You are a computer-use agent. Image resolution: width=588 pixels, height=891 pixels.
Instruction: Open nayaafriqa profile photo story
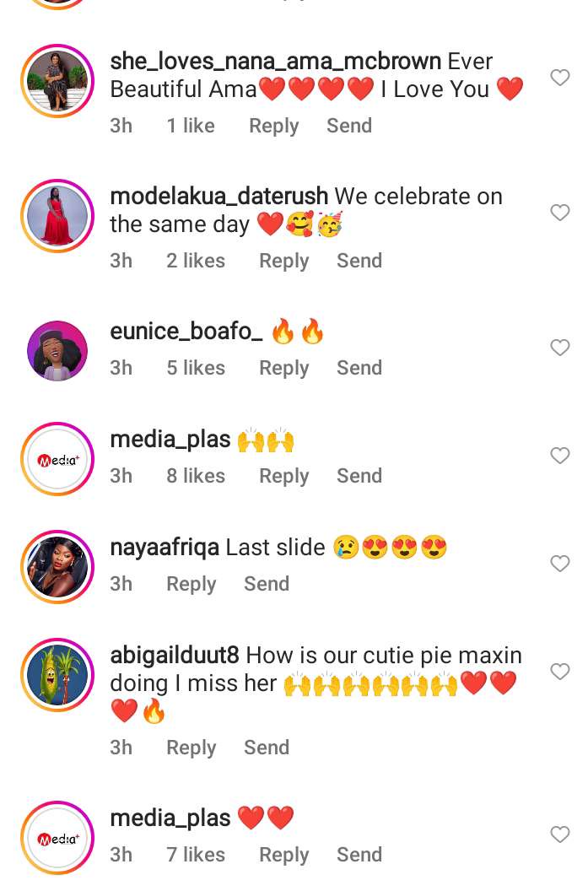[57, 567]
